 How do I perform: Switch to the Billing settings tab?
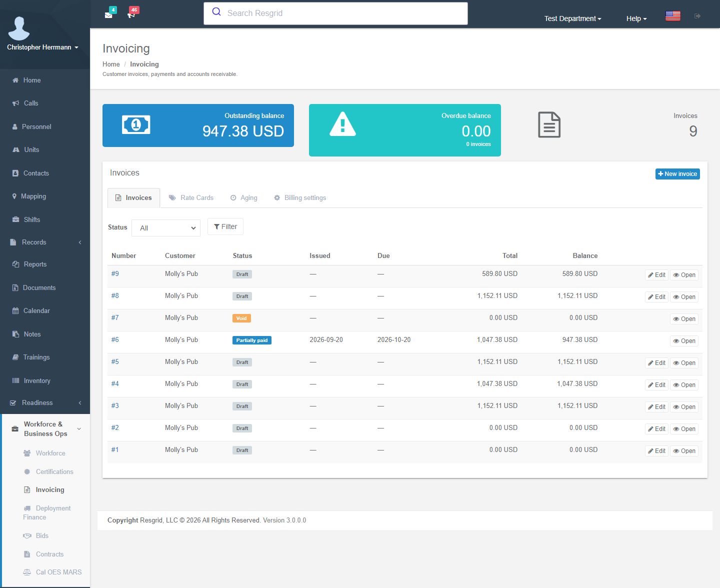tap(300, 198)
